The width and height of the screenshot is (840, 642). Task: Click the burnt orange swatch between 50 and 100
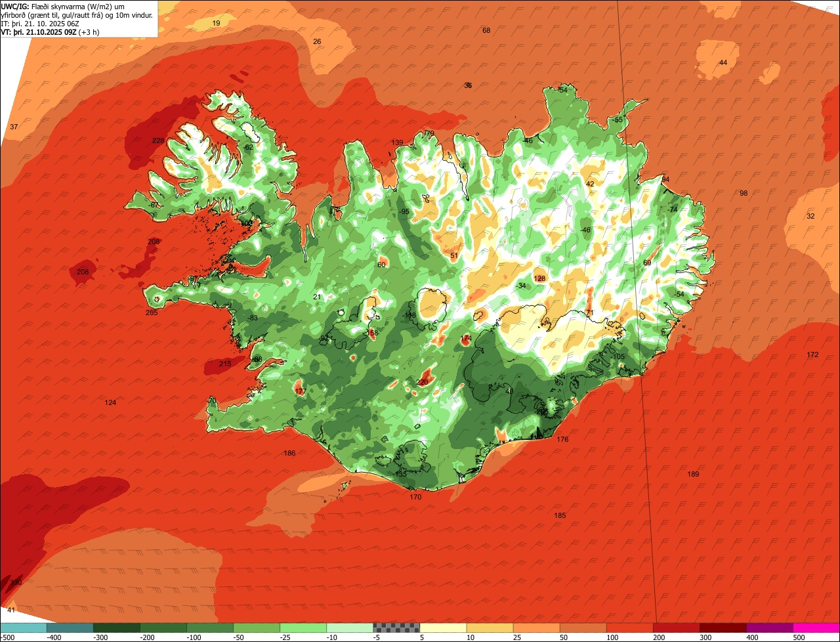[583, 628]
